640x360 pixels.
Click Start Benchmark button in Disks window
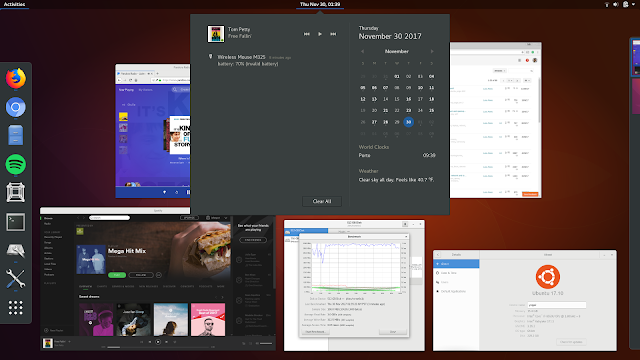[x=315, y=332]
